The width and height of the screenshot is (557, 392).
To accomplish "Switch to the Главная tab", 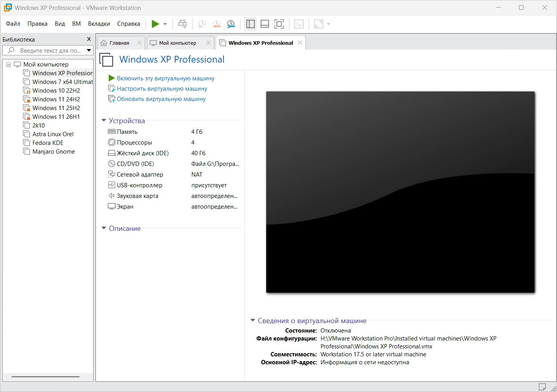I will click(x=119, y=43).
